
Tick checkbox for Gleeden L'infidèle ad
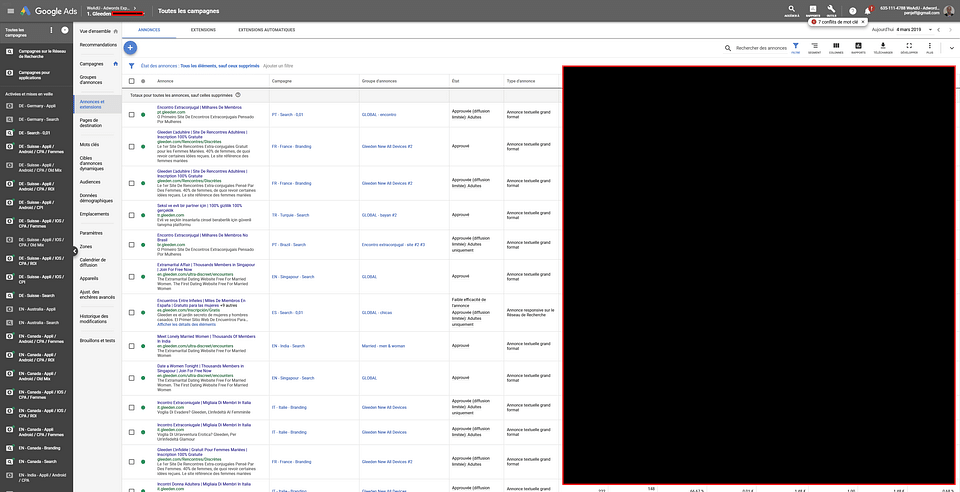point(132,464)
